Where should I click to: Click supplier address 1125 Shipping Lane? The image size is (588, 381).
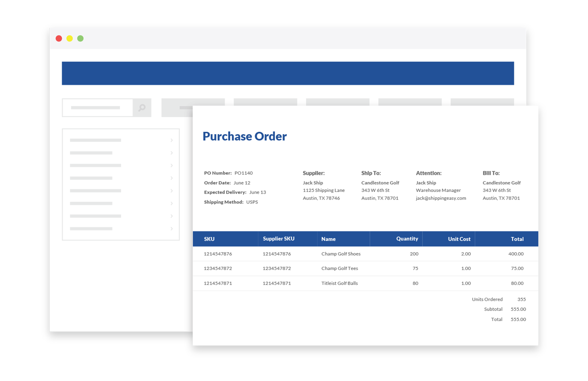[324, 190]
